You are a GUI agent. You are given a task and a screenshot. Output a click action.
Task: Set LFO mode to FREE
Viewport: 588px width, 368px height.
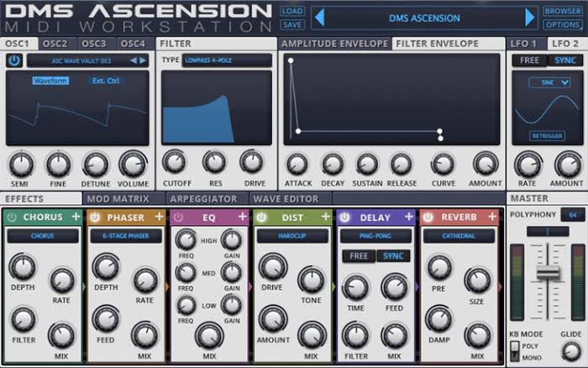click(x=529, y=60)
